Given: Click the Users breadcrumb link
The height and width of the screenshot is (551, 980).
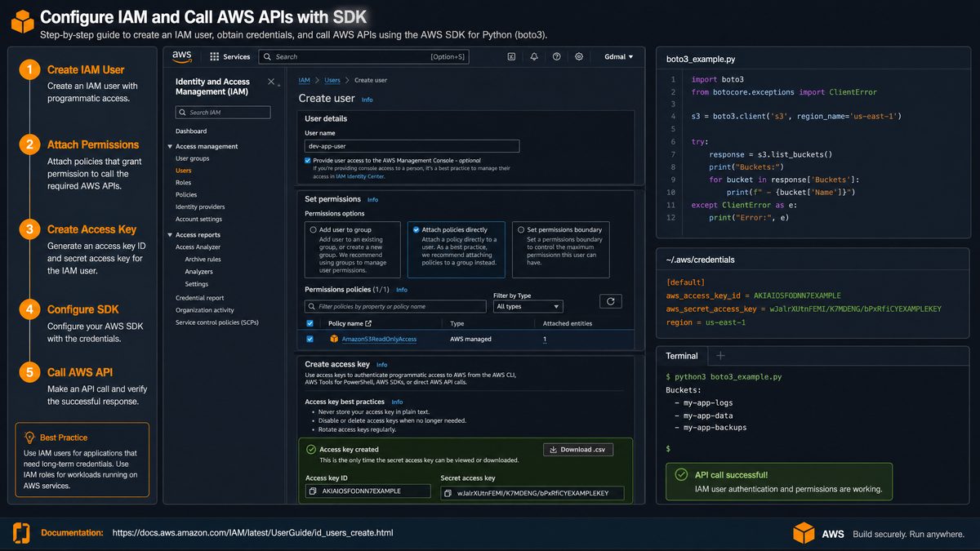Looking at the screenshot, I should 332,80.
